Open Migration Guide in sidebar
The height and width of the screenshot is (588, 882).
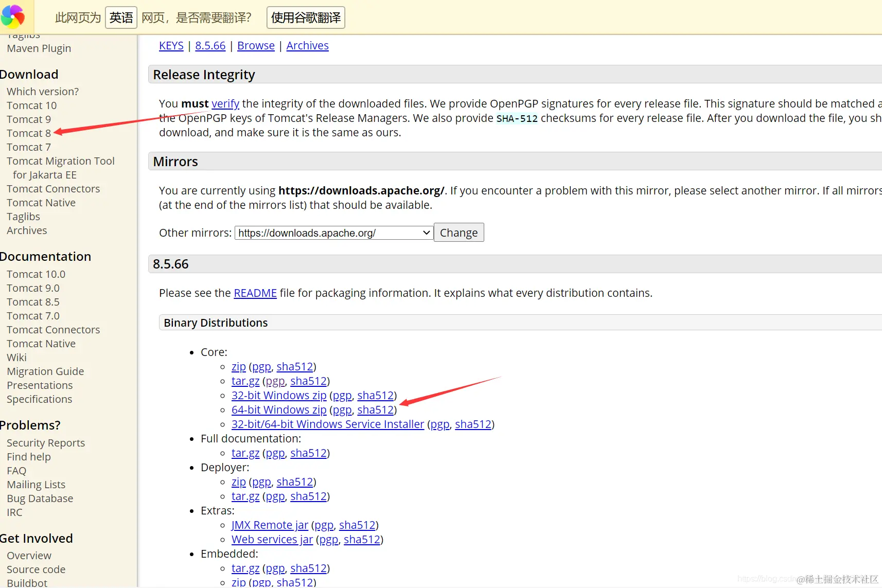coord(45,371)
